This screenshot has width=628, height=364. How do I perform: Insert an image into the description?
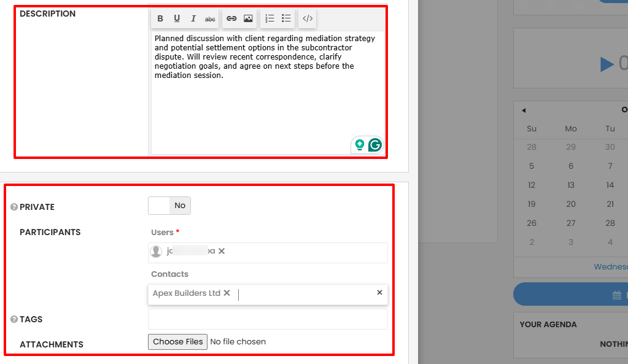(247, 18)
